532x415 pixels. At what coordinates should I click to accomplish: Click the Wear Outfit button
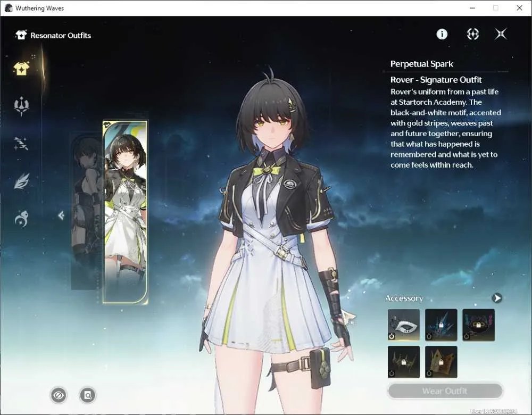[445, 391]
